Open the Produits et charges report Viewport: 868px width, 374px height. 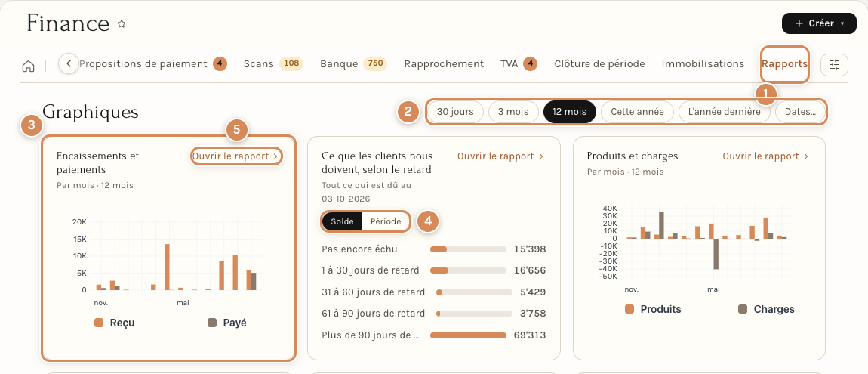[x=766, y=156]
